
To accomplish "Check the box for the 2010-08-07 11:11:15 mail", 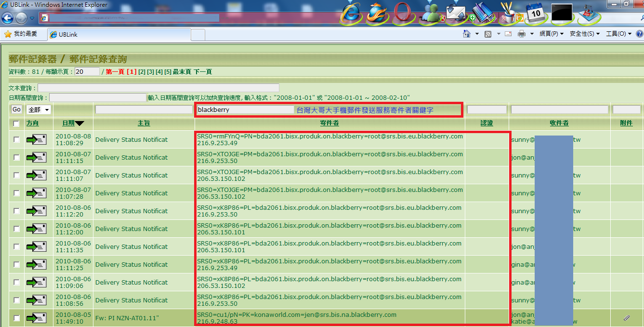I will [16, 157].
